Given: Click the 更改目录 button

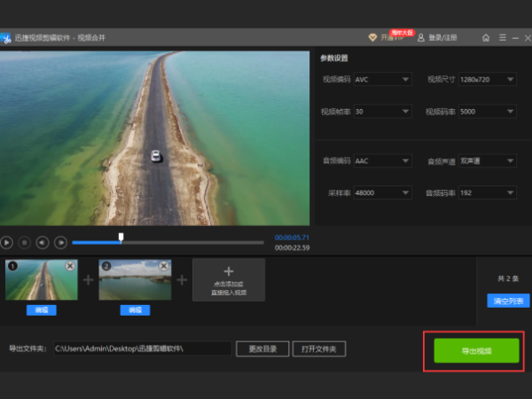Looking at the screenshot, I should click(x=262, y=348).
